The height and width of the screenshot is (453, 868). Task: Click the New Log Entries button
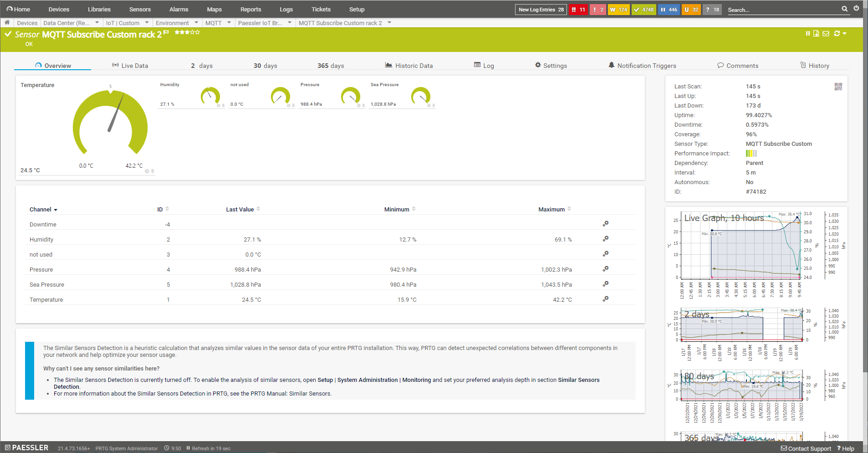point(541,10)
